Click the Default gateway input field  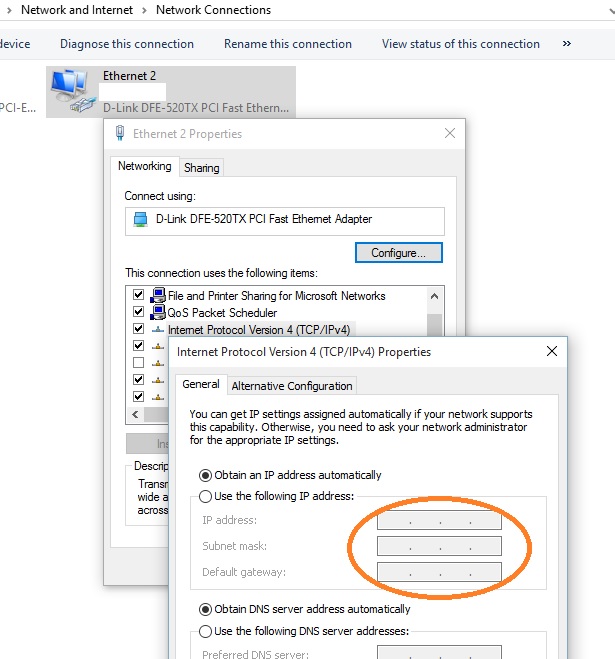(x=439, y=572)
